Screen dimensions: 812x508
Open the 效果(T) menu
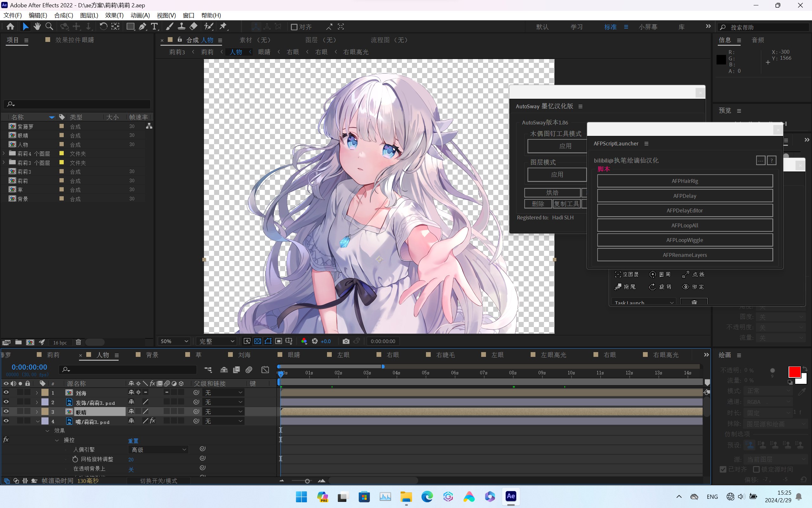click(114, 16)
